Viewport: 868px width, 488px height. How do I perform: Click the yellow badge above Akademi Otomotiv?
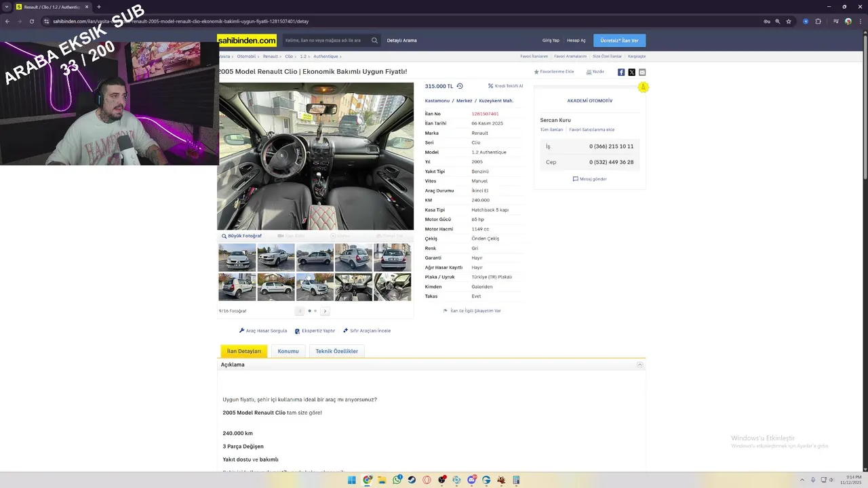click(643, 87)
